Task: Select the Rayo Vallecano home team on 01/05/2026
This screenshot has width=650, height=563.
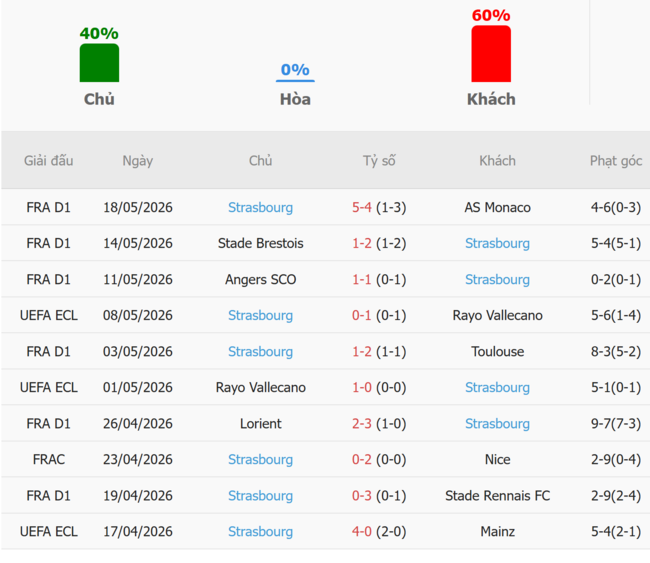Action: pyautogui.click(x=260, y=388)
